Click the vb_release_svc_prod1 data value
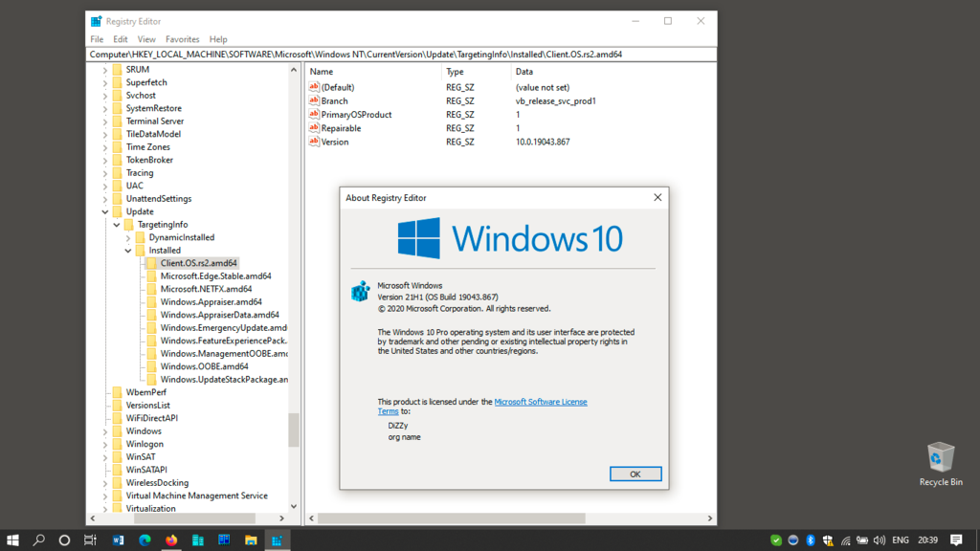 pos(556,100)
